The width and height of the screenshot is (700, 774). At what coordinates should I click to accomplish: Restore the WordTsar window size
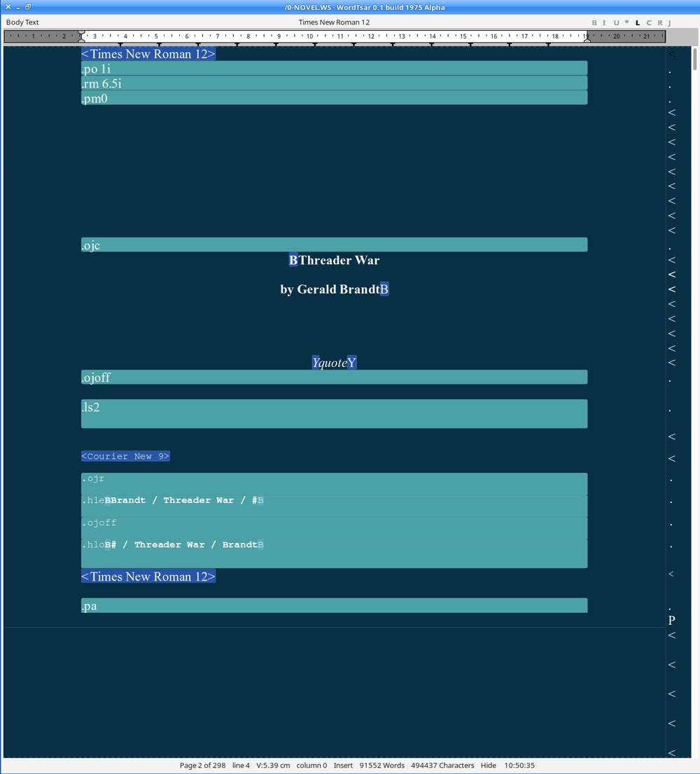pos(28,7)
